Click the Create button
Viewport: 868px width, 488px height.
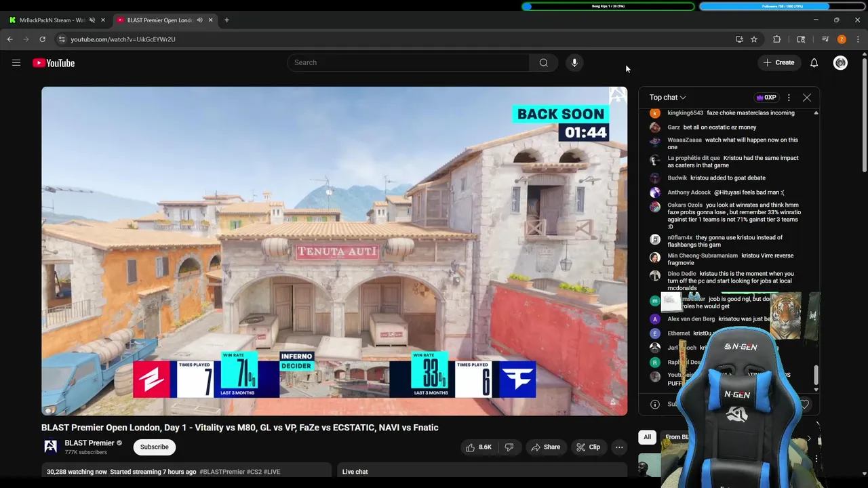click(778, 62)
